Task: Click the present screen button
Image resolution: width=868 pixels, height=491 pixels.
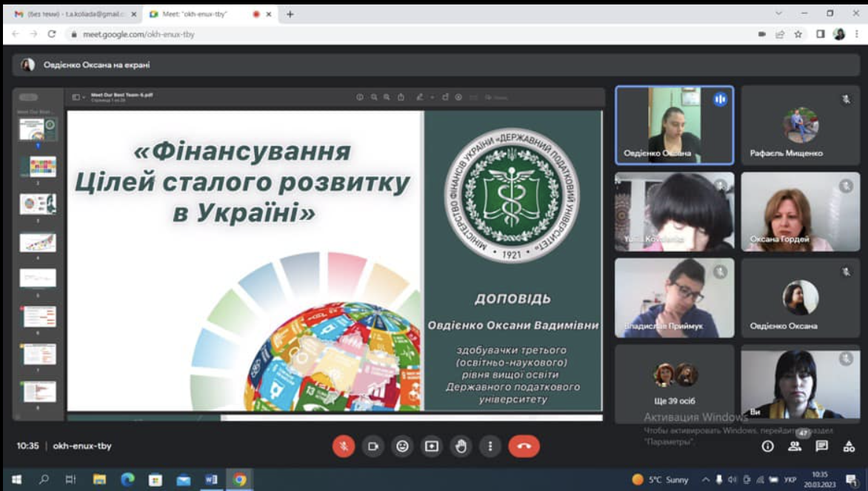Action: pyautogui.click(x=432, y=446)
